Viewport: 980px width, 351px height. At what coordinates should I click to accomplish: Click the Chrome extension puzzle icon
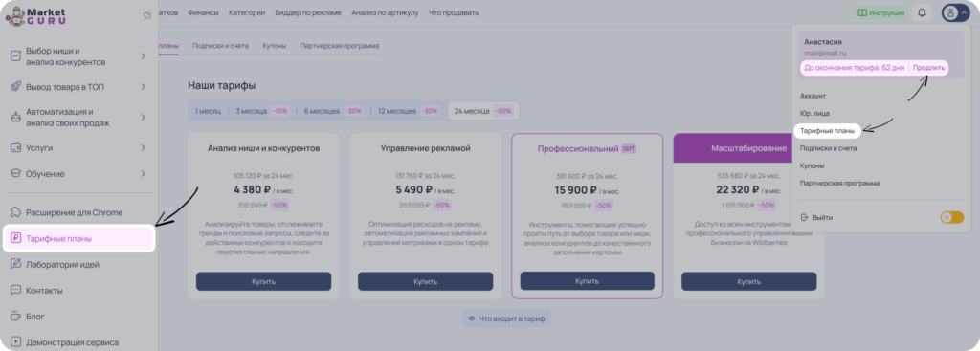(x=16, y=212)
